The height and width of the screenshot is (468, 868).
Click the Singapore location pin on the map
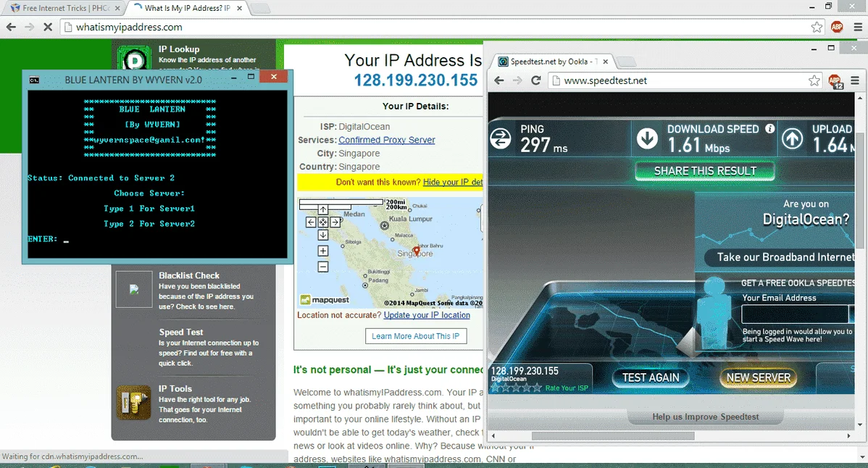417,251
